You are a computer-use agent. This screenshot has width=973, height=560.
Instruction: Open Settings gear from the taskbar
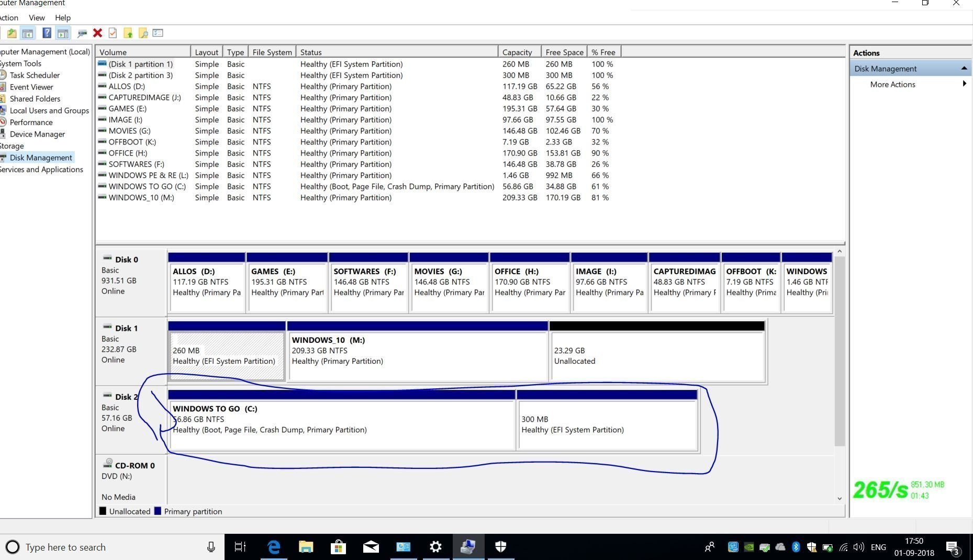435,547
